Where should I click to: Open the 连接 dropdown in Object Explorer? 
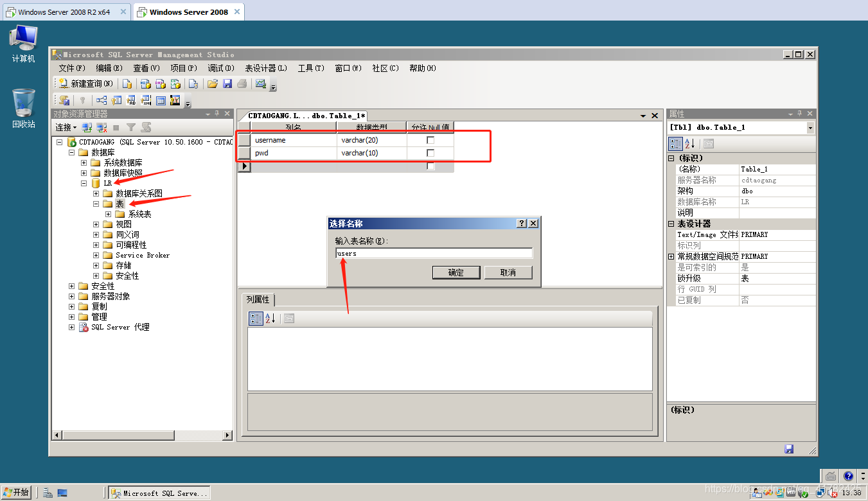pos(66,127)
